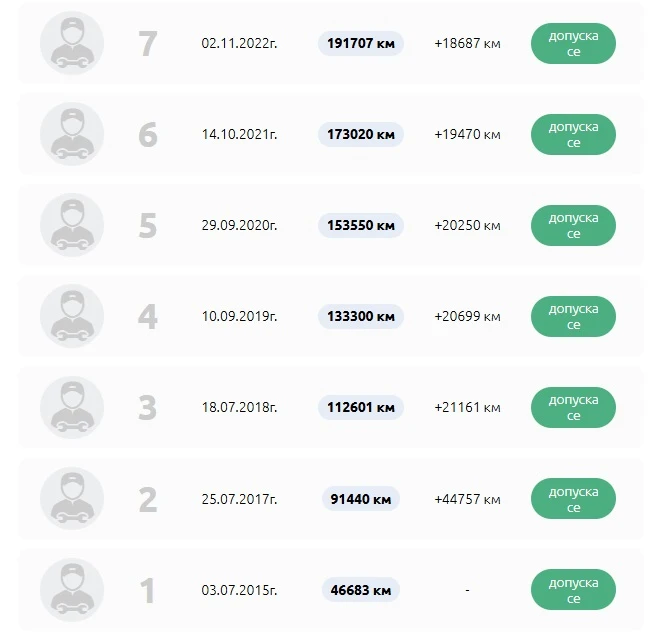This screenshot has width=657, height=638.
Task: Click the green status button for 03.07.2015
Action: click(x=573, y=590)
